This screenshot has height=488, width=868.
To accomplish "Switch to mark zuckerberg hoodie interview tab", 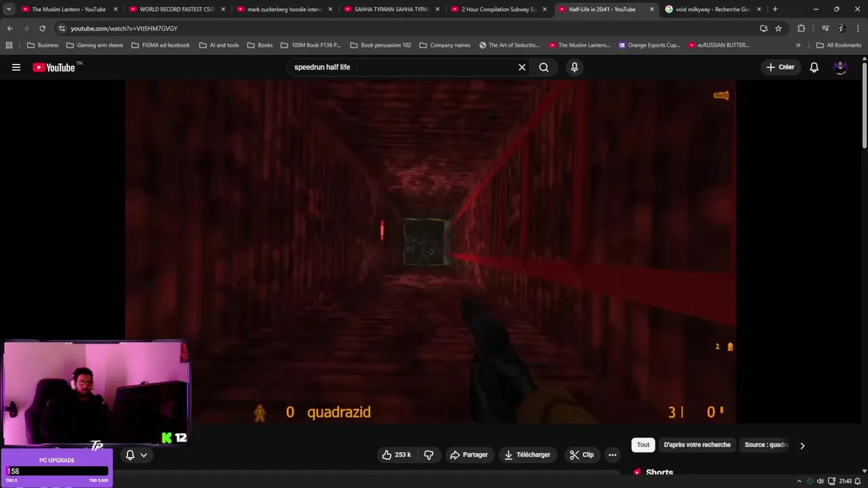I will point(283,9).
